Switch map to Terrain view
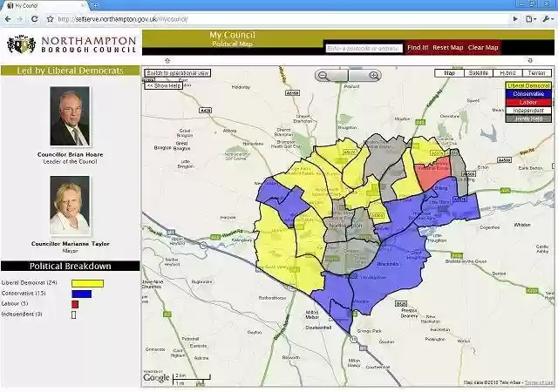The width and height of the screenshot is (558, 392). tap(536, 73)
